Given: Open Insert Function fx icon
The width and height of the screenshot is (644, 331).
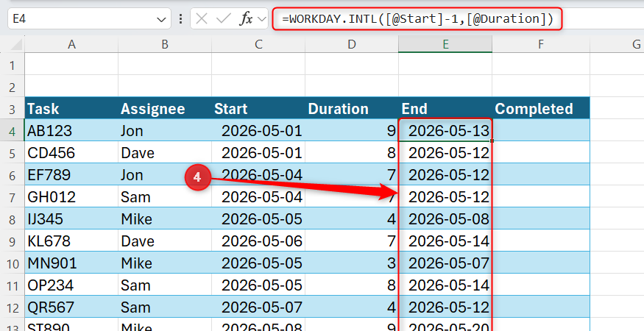Looking at the screenshot, I should (246, 19).
